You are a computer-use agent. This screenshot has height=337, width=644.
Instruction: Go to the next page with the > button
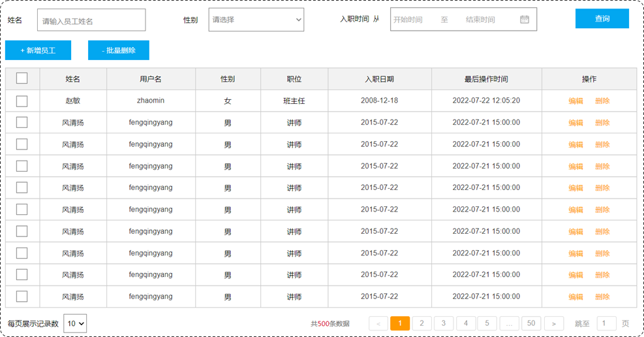pyautogui.click(x=554, y=323)
